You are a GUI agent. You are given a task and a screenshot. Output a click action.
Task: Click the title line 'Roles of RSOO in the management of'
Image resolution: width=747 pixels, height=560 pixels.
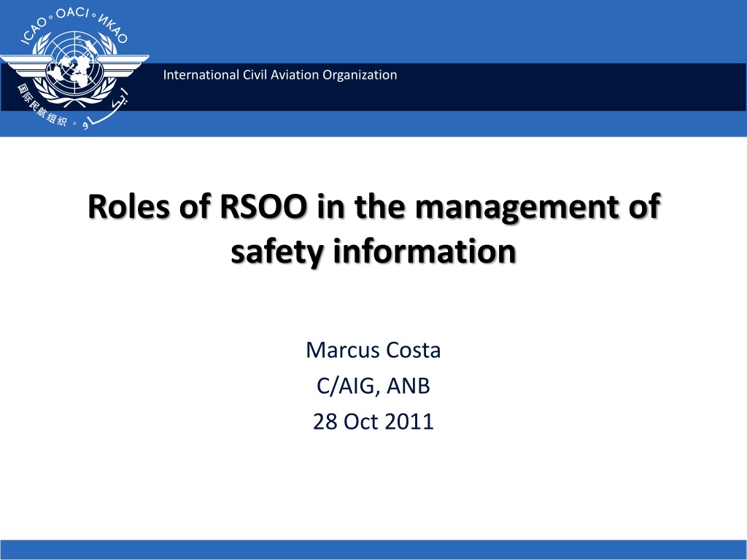[x=374, y=206]
